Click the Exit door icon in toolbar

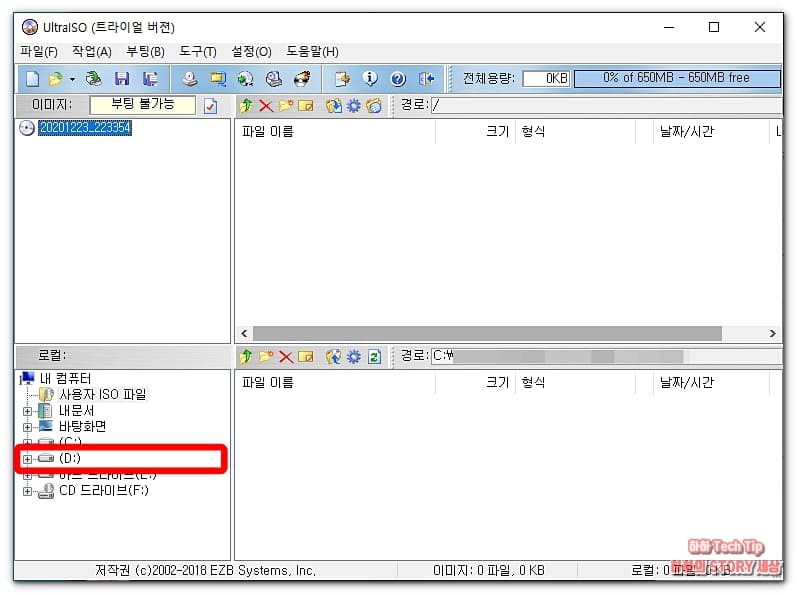[x=426, y=79]
